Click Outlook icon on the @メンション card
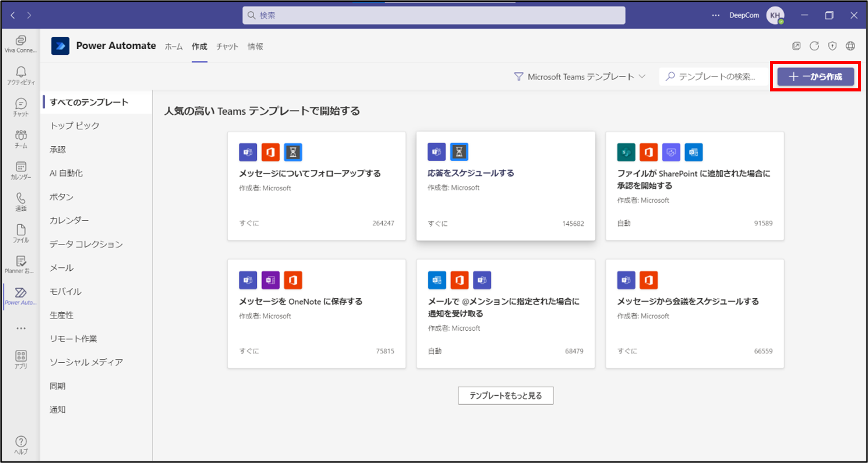The width and height of the screenshot is (868, 463). (x=437, y=280)
